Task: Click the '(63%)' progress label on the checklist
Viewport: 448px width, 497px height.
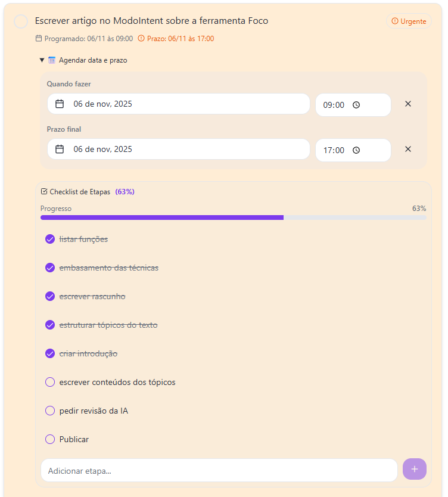Action: pyautogui.click(x=125, y=191)
